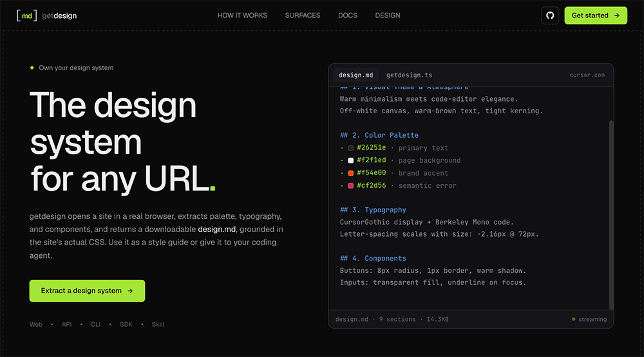Click the 'Warm minimalism meets code-editor elegance.' line
Image resolution: width=644 pixels, height=357 pixels.
click(429, 99)
